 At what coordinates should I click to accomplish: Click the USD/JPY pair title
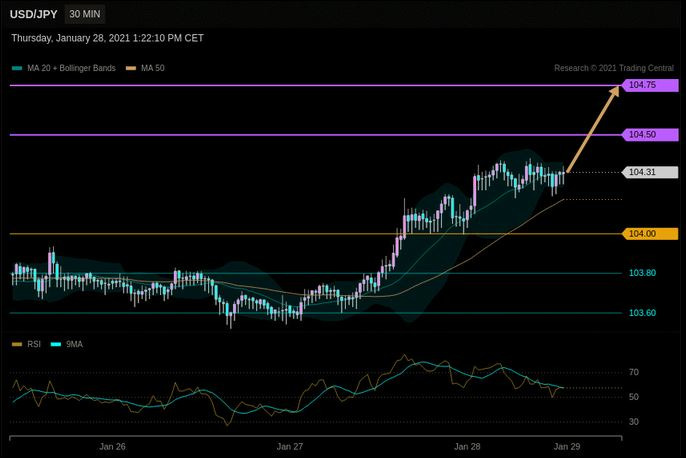pos(34,14)
